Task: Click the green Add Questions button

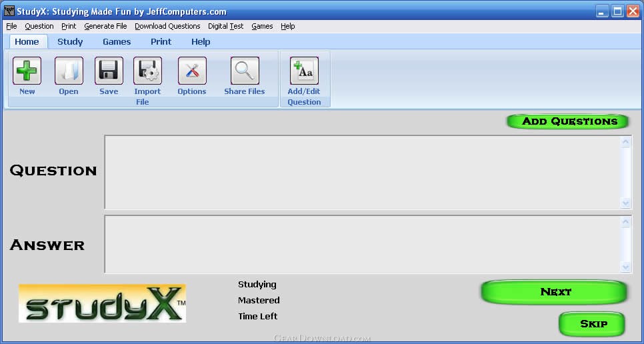Action: 568,121
